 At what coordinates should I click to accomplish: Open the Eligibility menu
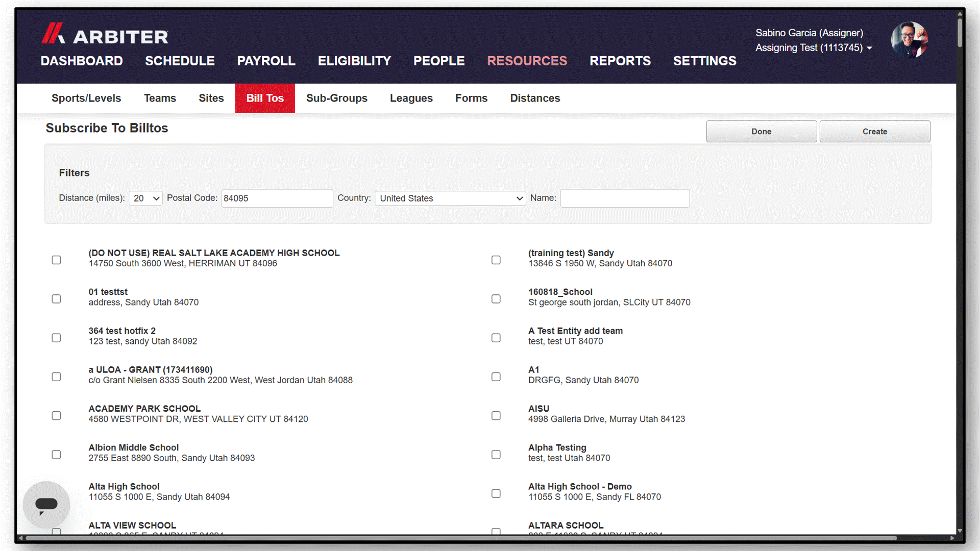pyautogui.click(x=354, y=61)
